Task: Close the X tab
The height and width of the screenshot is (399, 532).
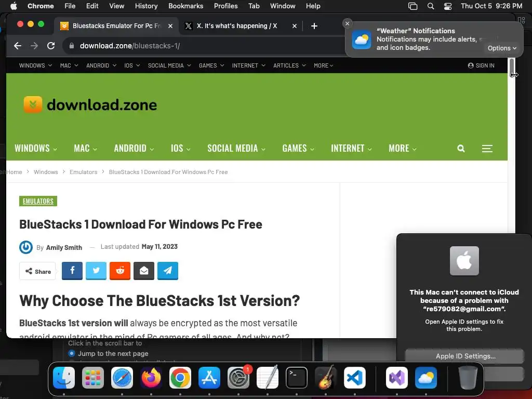Action: [295, 26]
